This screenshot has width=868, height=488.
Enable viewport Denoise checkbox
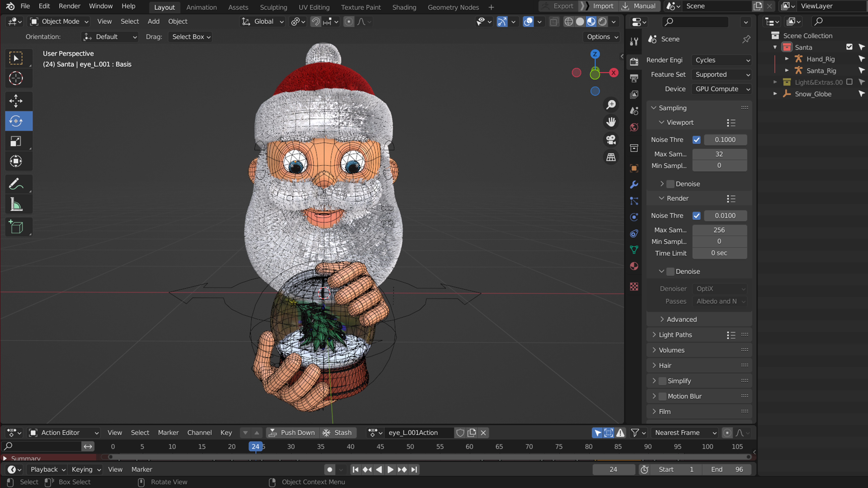[x=671, y=184]
